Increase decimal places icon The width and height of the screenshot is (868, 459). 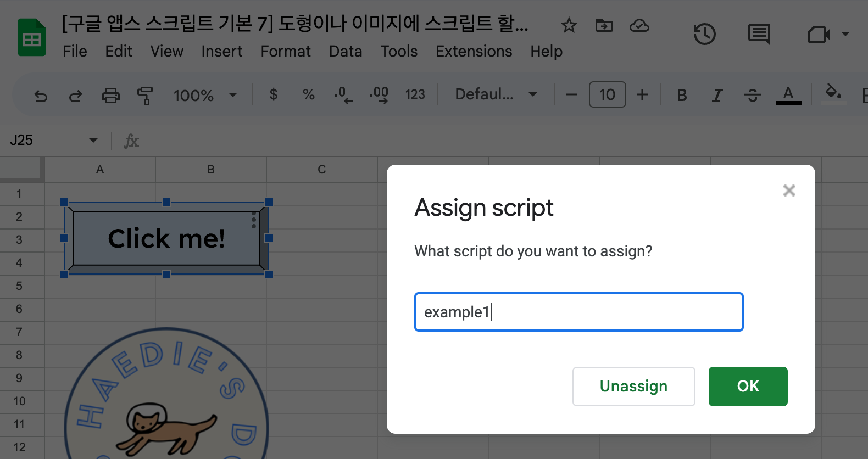click(379, 95)
